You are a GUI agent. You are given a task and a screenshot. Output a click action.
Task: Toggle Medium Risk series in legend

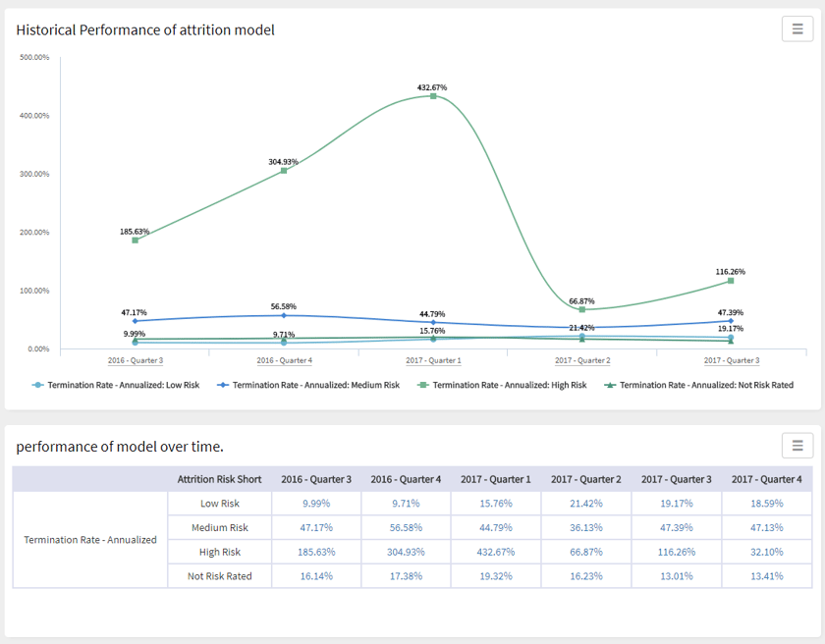coord(308,385)
